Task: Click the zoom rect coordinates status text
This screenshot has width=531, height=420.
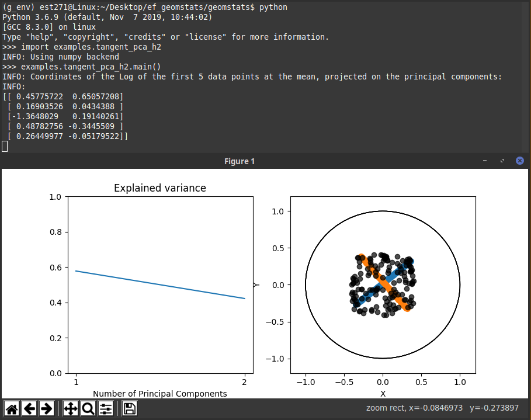Action: pos(446,408)
